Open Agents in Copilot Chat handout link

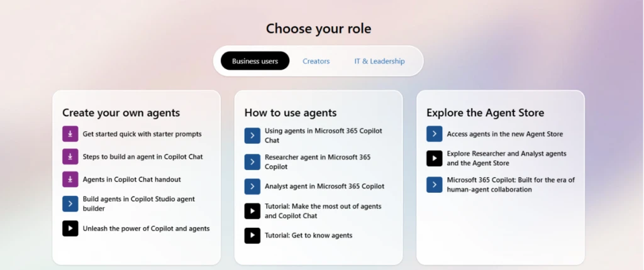click(x=131, y=179)
